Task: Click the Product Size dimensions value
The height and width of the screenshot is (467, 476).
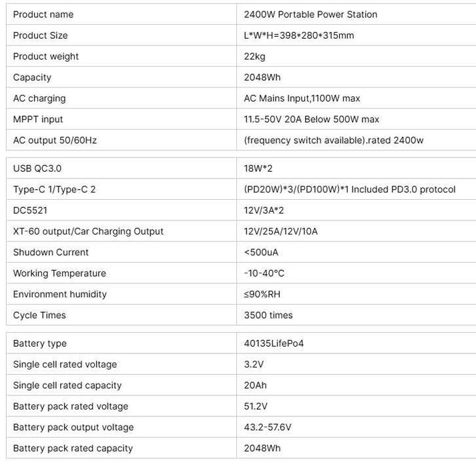Action: coord(299,35)
